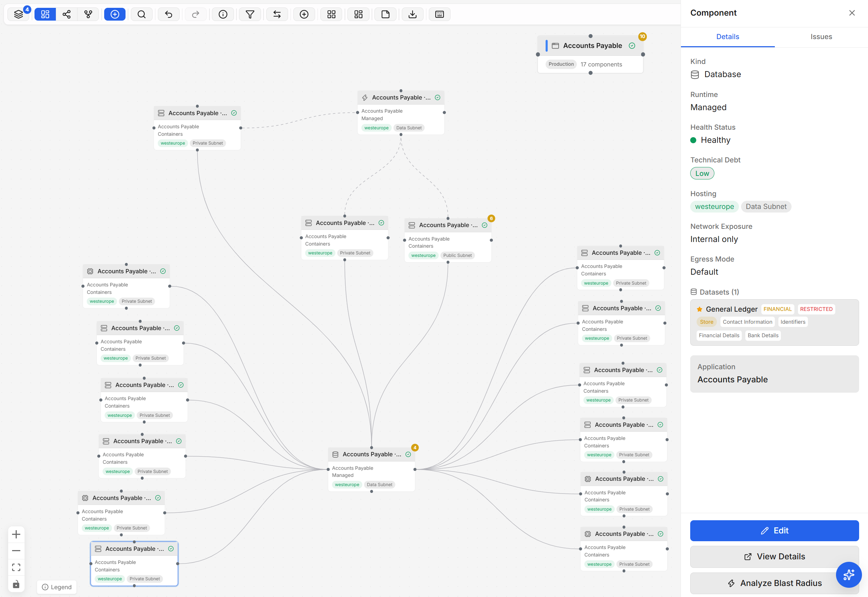Zoom out the canvas with minus
This screenshot has height=597, width=868.
coord(16,550)
